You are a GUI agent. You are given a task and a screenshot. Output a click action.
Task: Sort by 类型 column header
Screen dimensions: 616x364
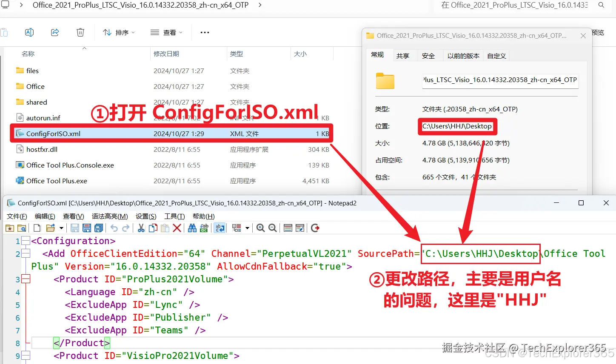tap(237, 54)
